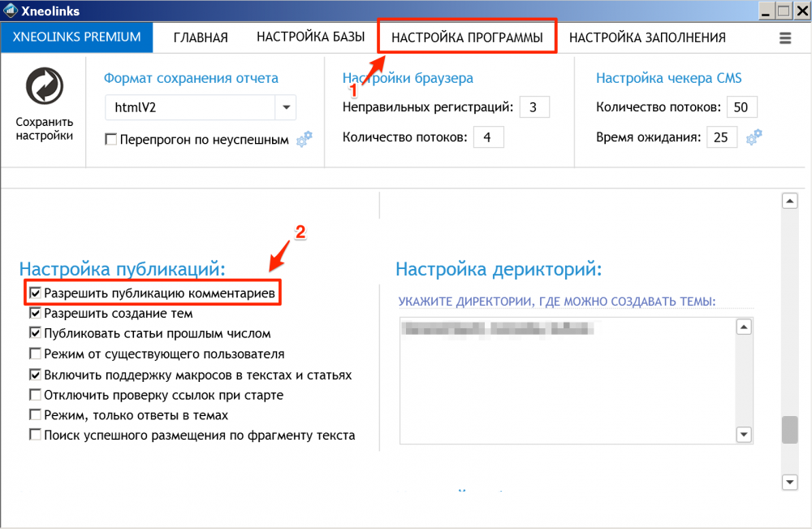Click directories list scroll up arrow

(x=744, y=327)
